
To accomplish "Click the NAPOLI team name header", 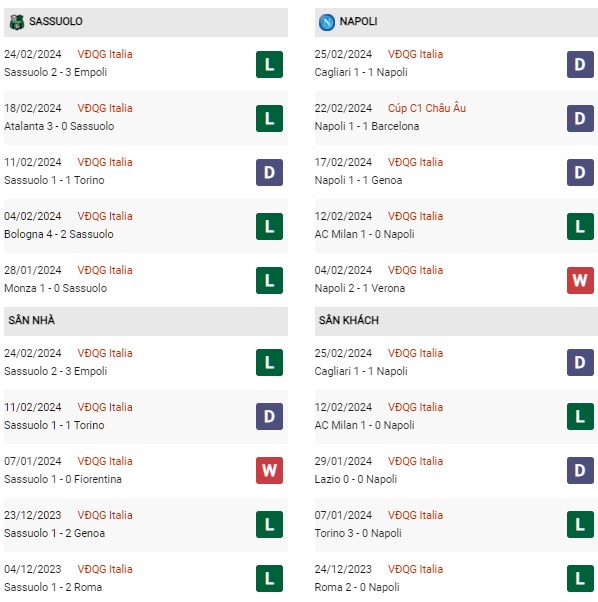I will pos(358,21).
